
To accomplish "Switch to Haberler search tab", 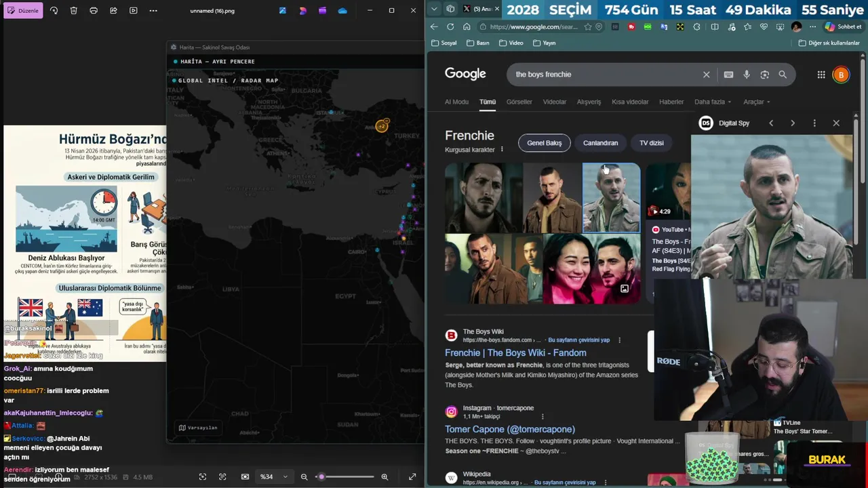I will tap(671, 102).
